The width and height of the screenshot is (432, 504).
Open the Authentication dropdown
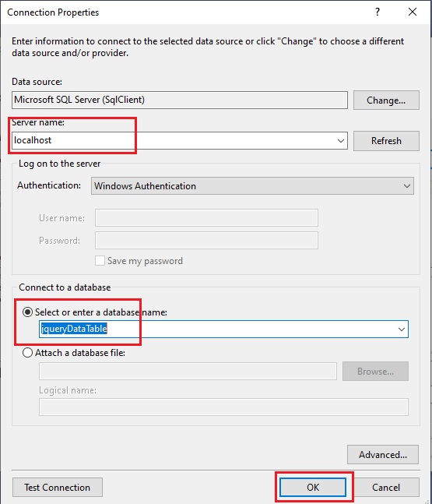pyautogui.click(x=252, y=185)
